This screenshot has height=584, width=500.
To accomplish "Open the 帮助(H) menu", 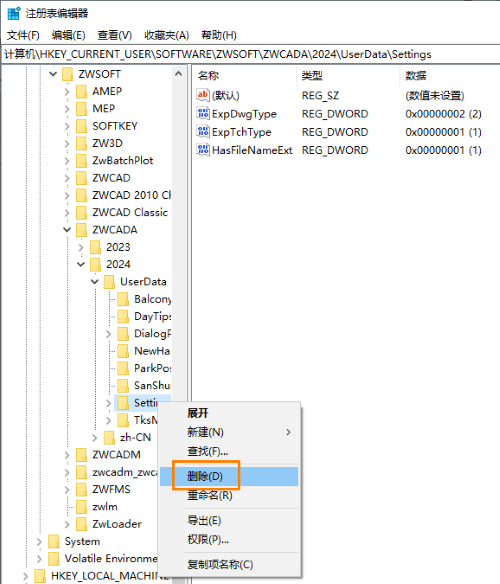I will 219,35.
